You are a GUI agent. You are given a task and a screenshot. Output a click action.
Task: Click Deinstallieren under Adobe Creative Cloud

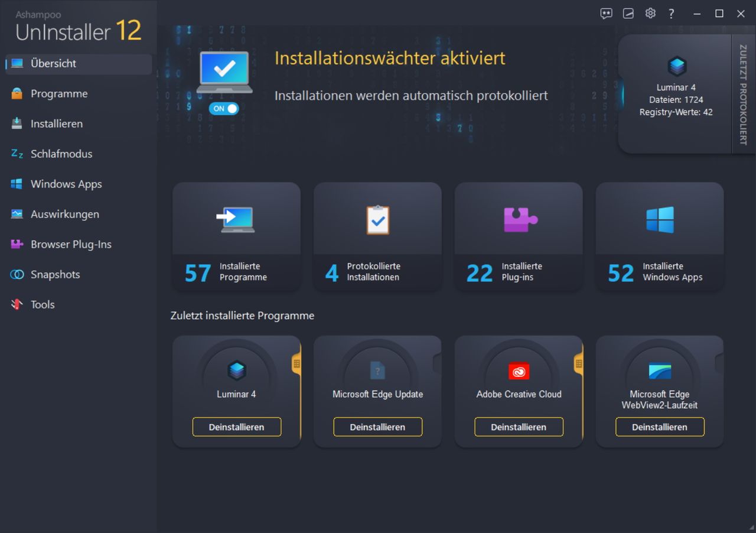[519, 427]
